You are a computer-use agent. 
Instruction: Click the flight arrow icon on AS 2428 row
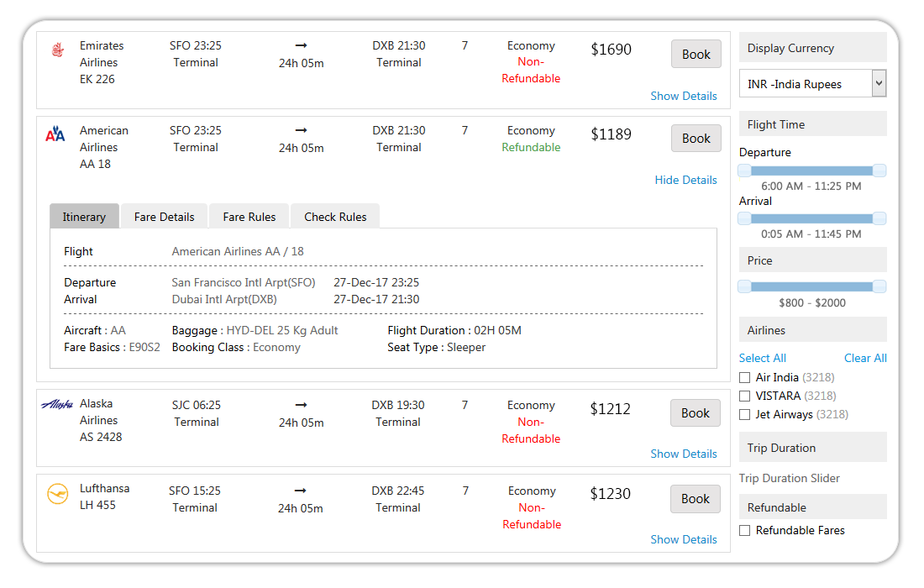pos(301,404)
